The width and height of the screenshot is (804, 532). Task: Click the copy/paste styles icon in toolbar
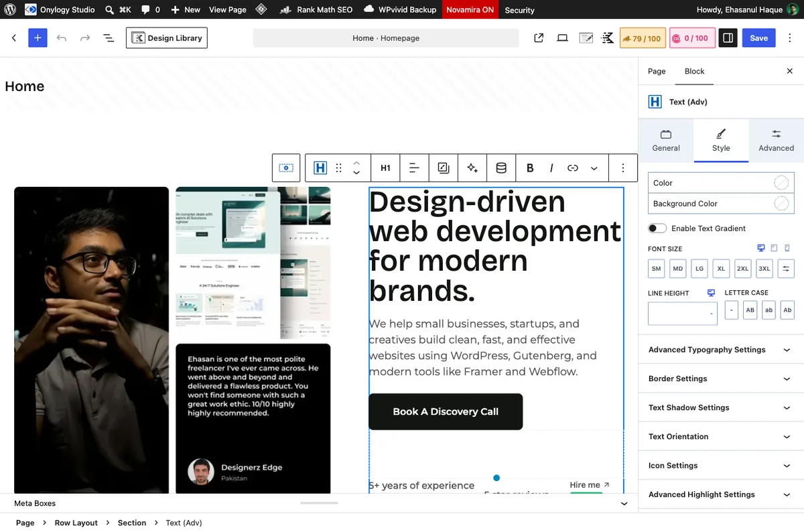[443, 168]
